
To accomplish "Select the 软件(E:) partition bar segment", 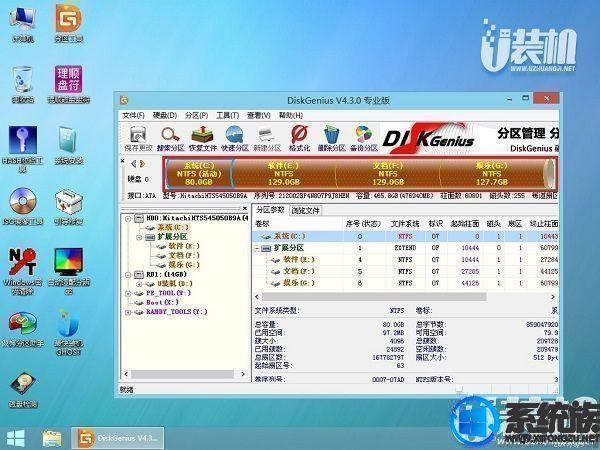I will pyautogui.click(x=277, y=174).
